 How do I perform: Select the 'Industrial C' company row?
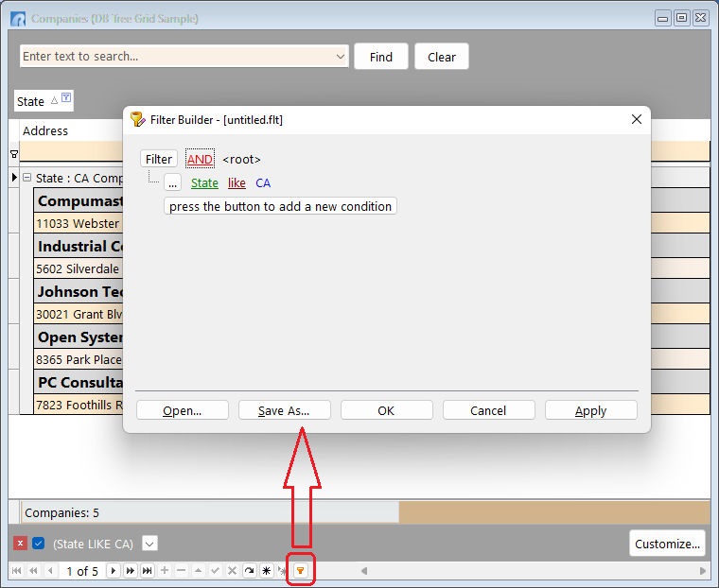[x=79, y=246]
